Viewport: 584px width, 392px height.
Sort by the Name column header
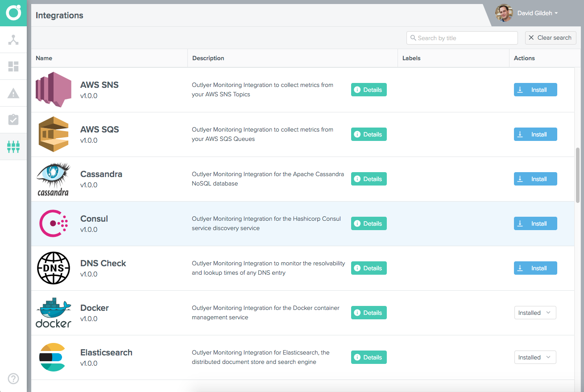[x=109, y=58]
